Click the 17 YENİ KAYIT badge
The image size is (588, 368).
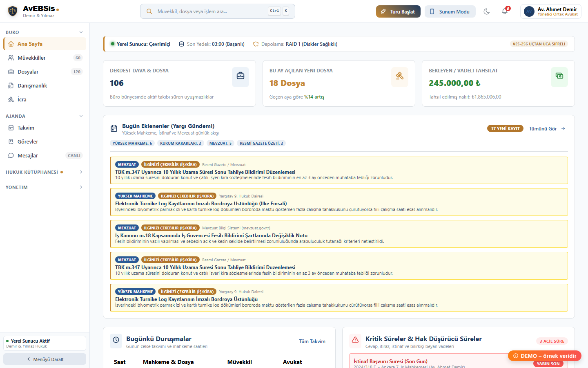[505, 129]
